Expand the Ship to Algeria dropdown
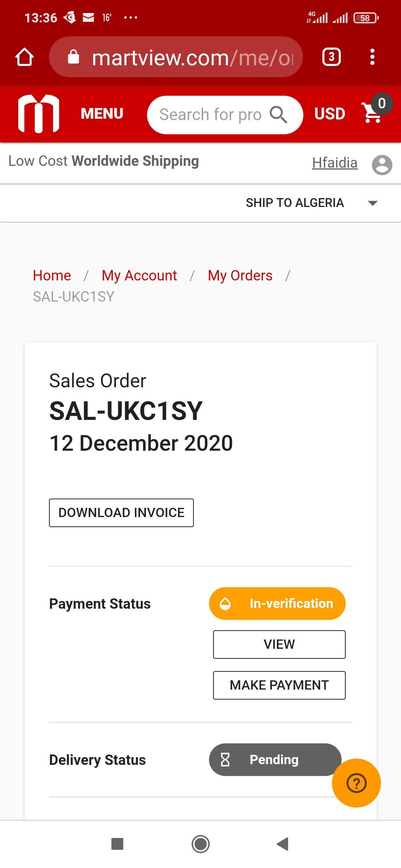 click(312, 203)
